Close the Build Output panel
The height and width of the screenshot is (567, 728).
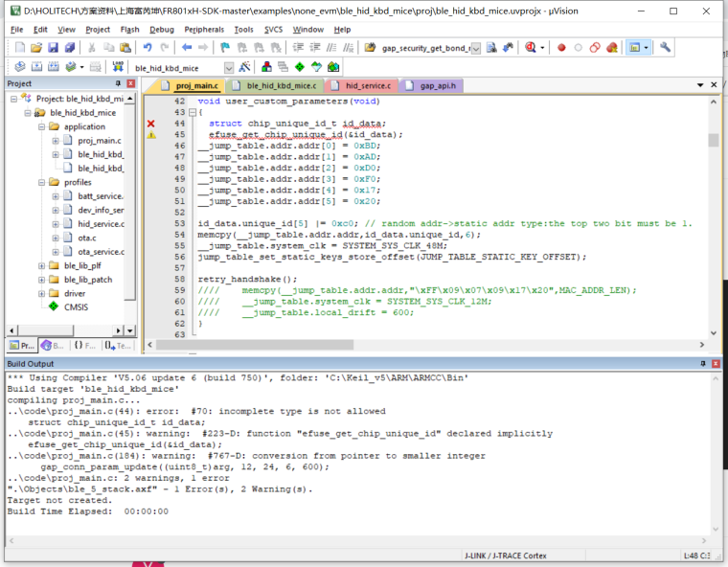pyautogui.click(x=716, y=364)
